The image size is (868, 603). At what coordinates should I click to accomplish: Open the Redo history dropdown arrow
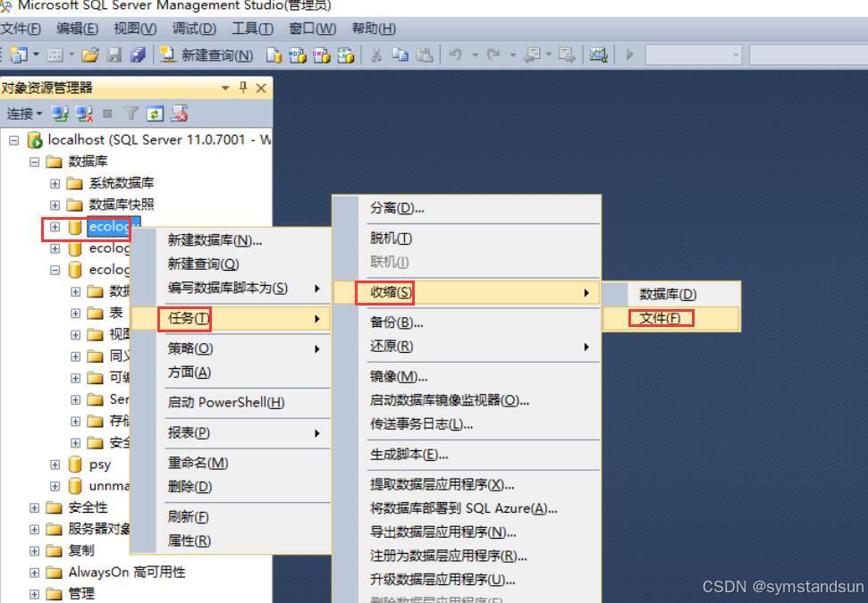click(512, 55)
